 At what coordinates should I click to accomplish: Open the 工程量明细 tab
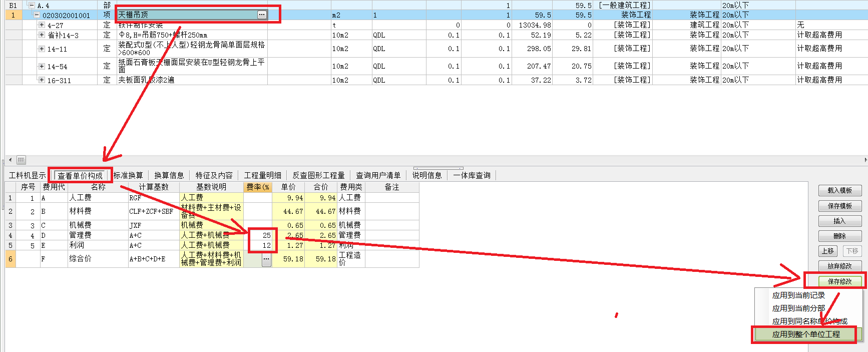tap(262, 175)
